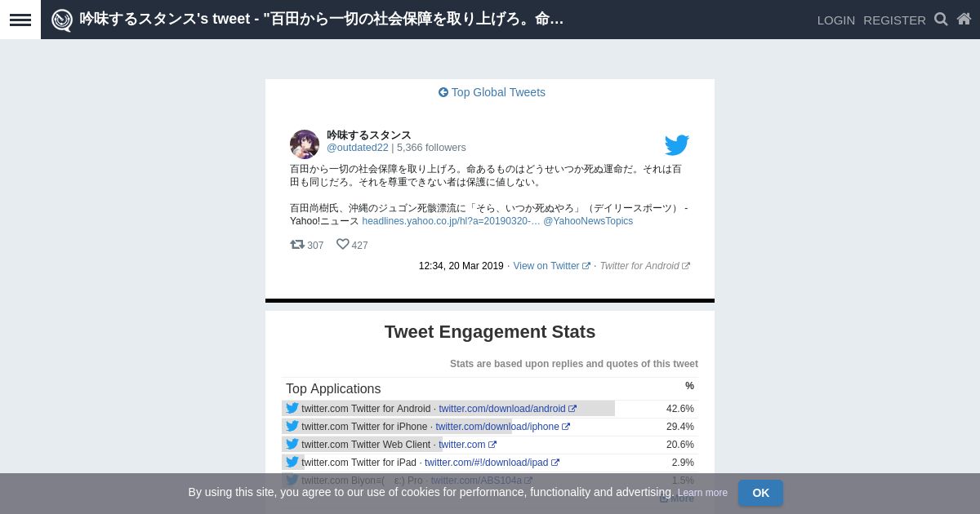Click the 29.4% value
The height and width of the screenshot is (514, 980).
680,427
